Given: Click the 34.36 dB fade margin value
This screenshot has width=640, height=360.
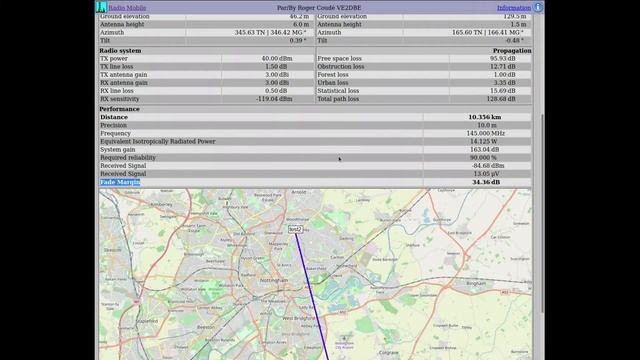Looking at the screenshot, I should point(486,182).
